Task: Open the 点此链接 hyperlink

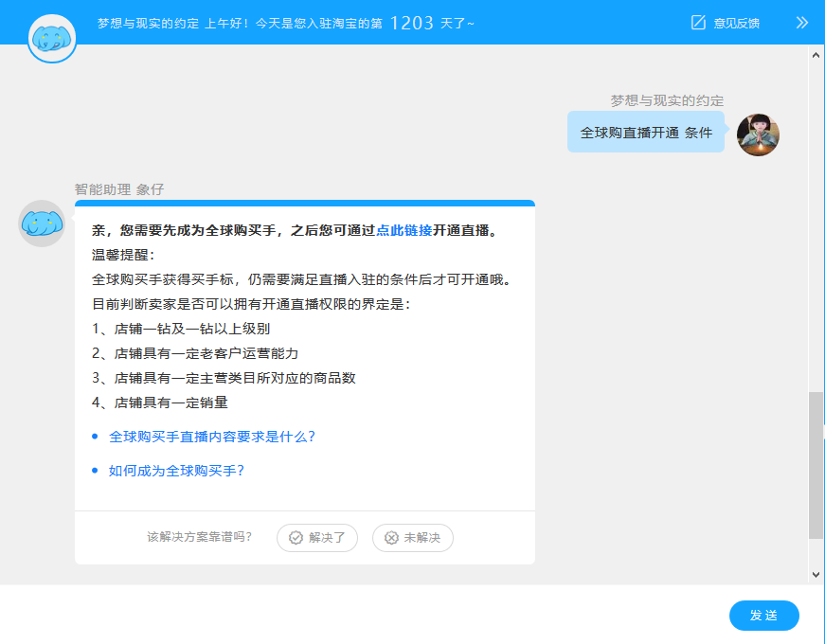Action: click(x=404, y=230)
